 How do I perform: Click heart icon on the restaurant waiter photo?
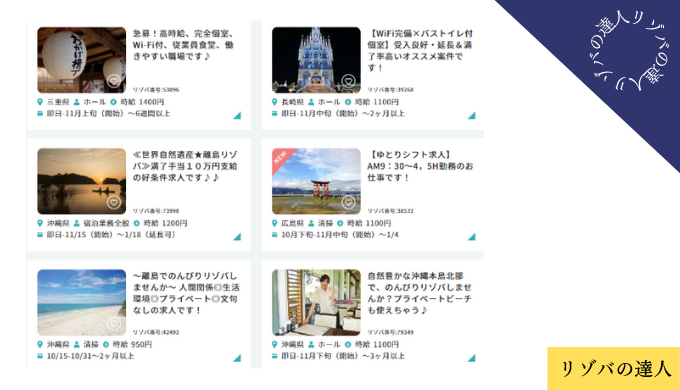click(348, 324)
